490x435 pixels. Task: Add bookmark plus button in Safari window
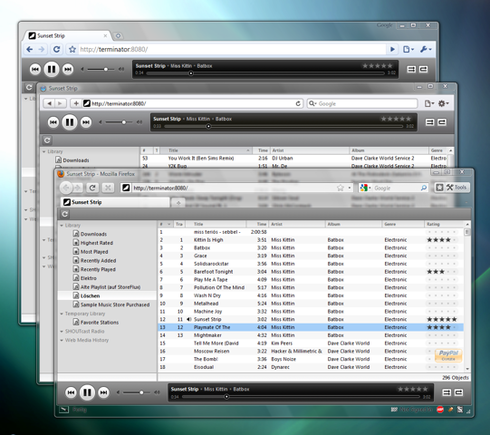pyautogui.click(x=76, y=104)
